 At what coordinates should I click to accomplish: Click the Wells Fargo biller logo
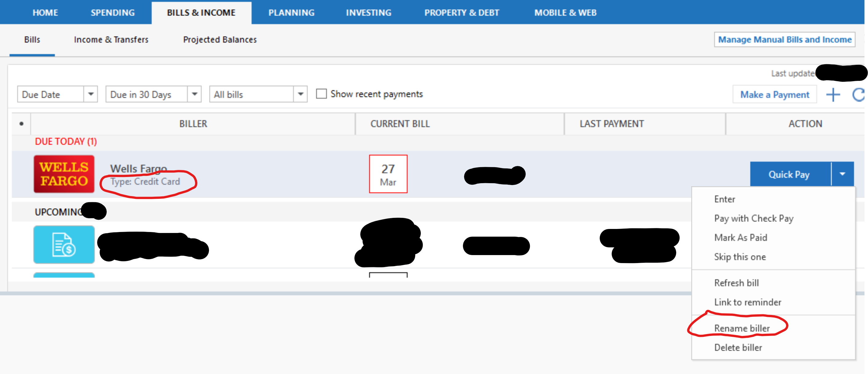click(64, 174)
